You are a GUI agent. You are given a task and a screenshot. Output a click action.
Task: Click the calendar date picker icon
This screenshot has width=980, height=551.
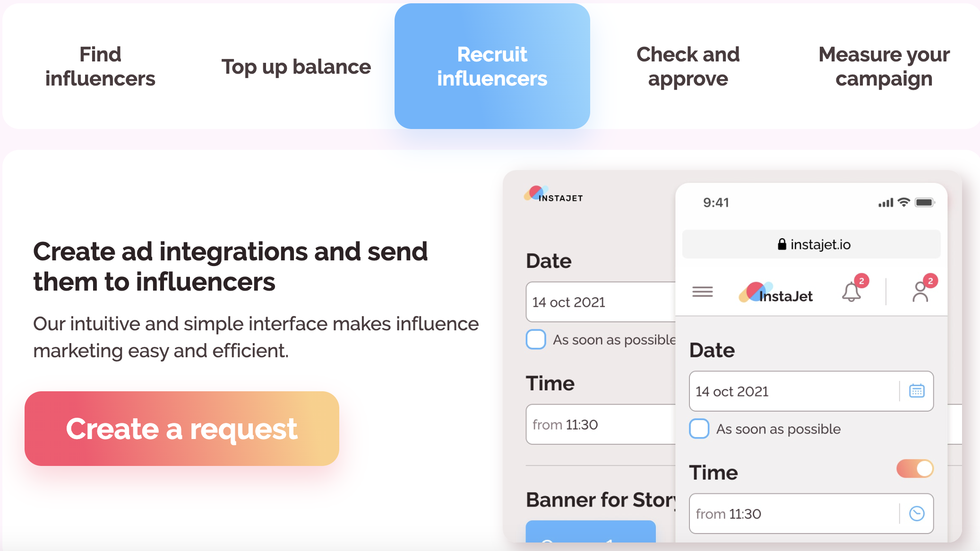pos(917,391)
